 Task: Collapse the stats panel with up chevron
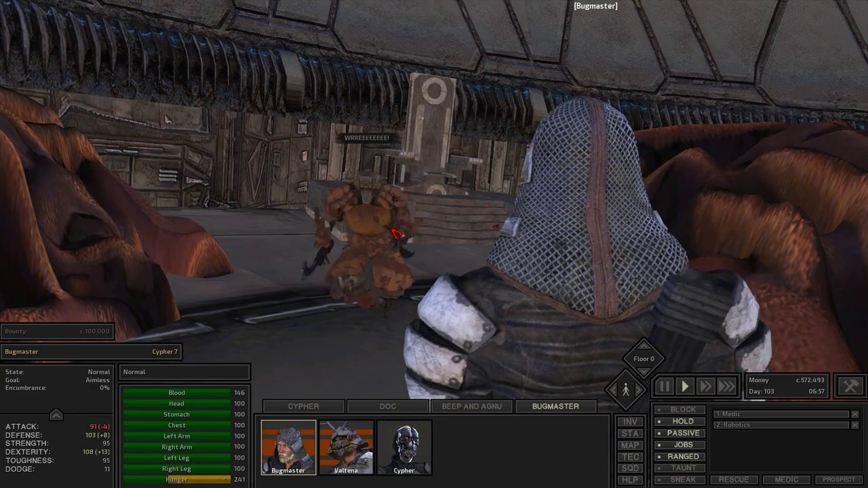coord(56,414)
